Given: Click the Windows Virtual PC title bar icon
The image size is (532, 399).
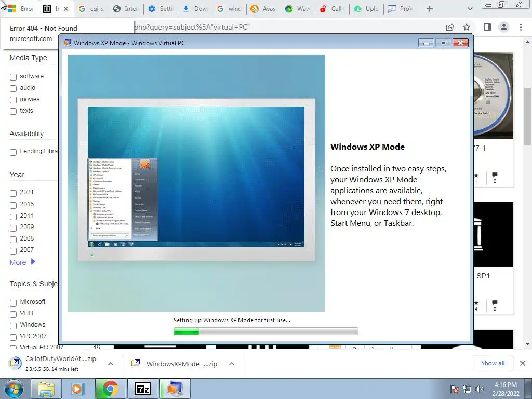Looking at the screenshot, I should click(67, 43).
